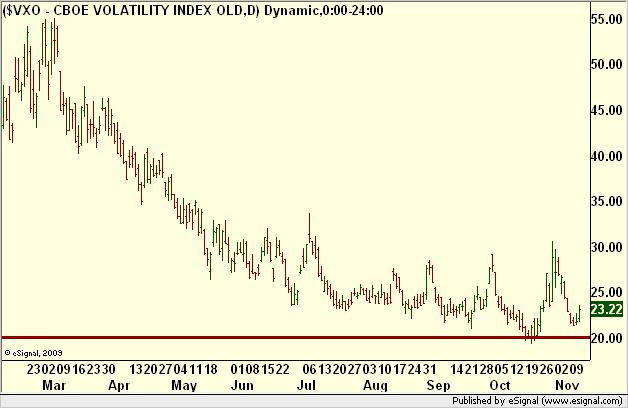This screenshot has height=408, width=628.
Task: Select the 50.00 price axis label
Action: (607, 64)
